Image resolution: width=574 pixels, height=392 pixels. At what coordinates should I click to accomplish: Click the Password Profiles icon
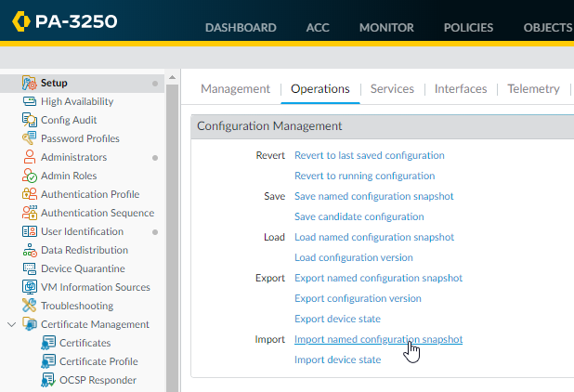(x=28, y=138)
